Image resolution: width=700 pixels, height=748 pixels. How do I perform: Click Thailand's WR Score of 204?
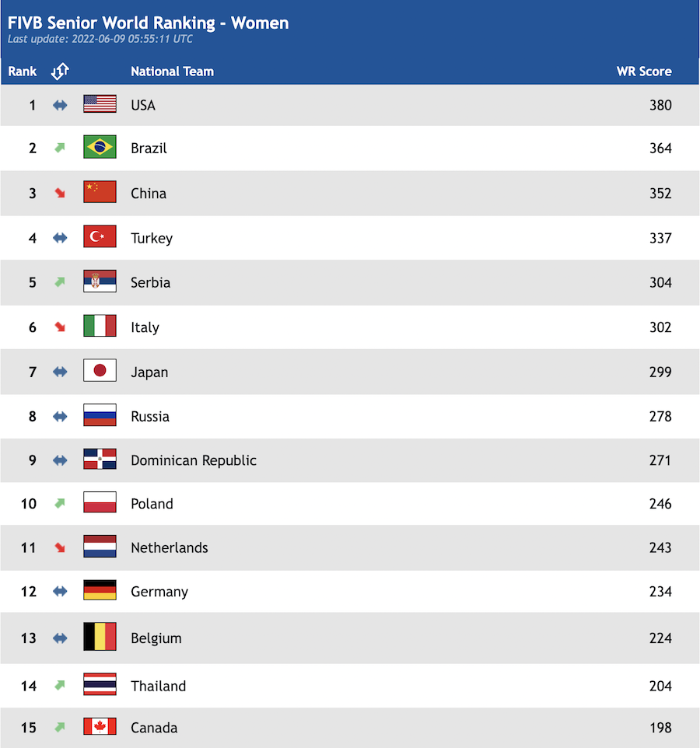pos(660,686)
